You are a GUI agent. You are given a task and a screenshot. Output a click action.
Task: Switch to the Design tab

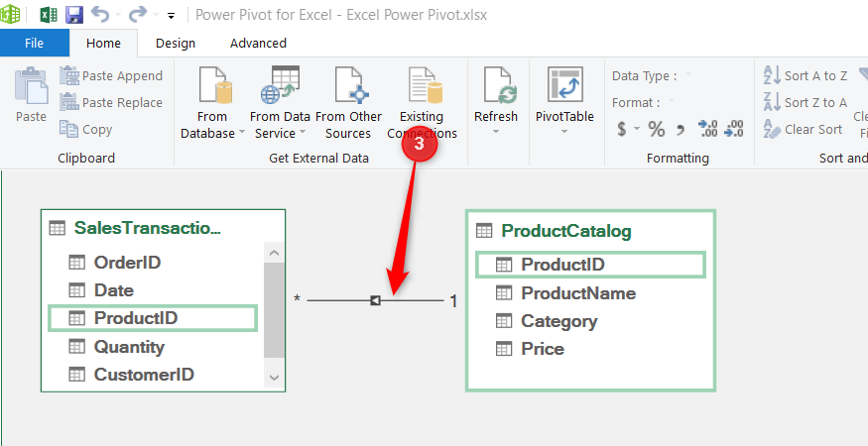coord(176,44)
